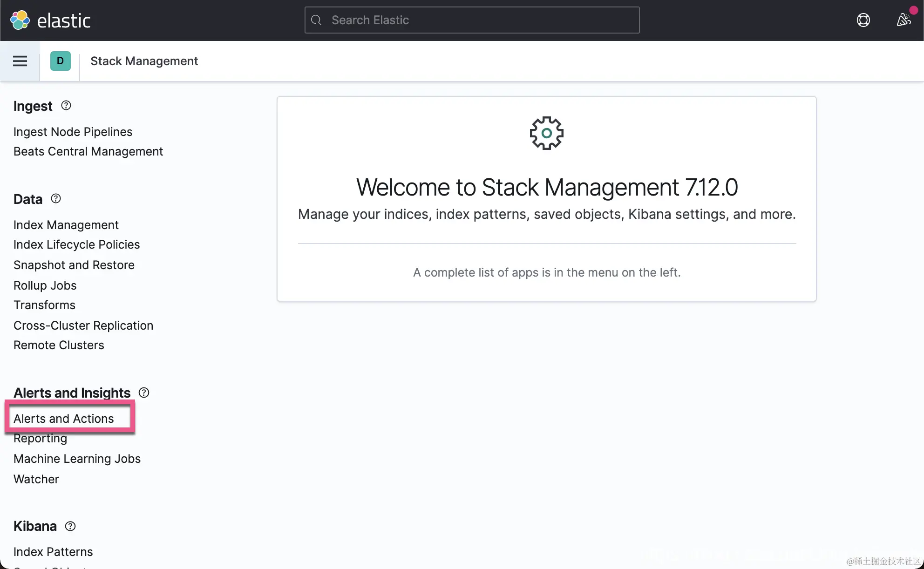Click help icon next to Kibana
924x569 pixels.
click(x=70, y=526)
